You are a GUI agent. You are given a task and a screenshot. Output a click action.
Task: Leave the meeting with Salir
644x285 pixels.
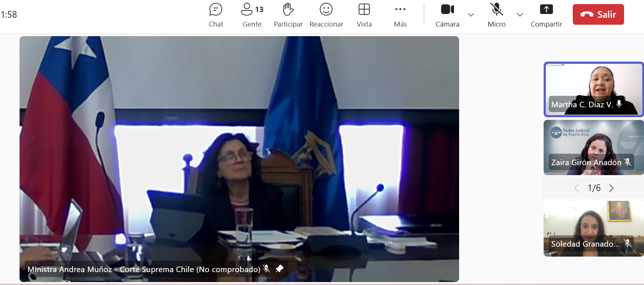[x=598, y=14]
